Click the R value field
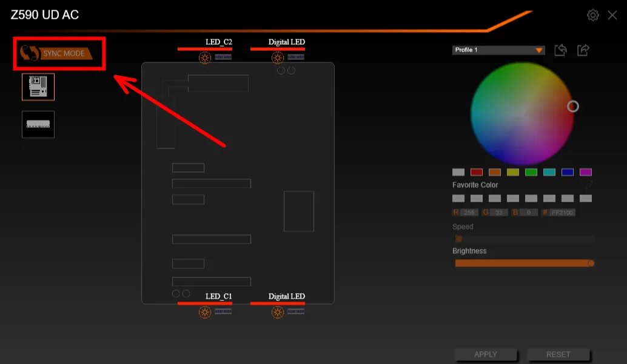 point(469,213)
